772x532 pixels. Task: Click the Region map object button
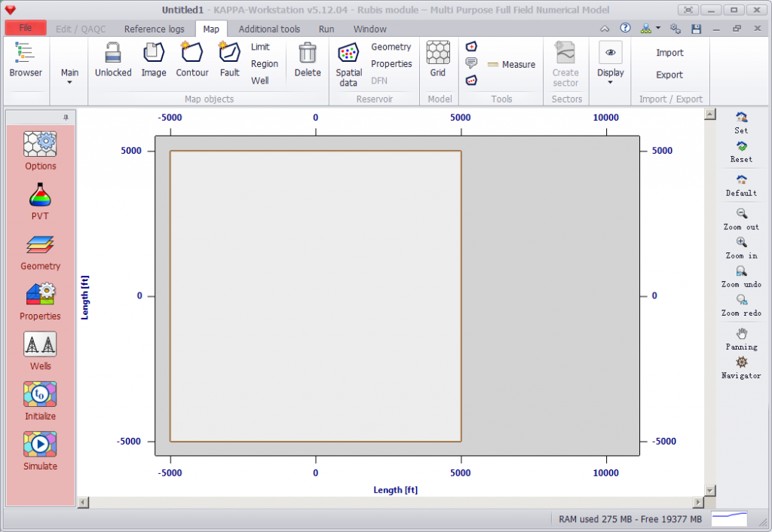(265, 63)
